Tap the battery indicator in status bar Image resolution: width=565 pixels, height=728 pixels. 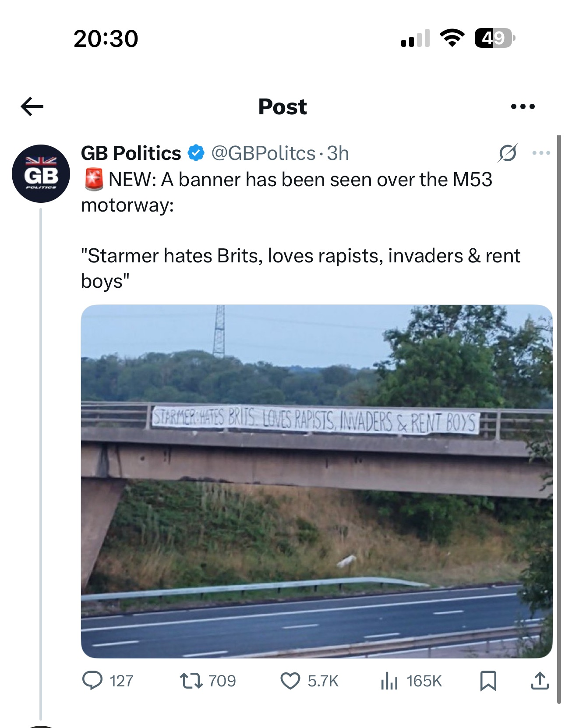coord(494,38)
